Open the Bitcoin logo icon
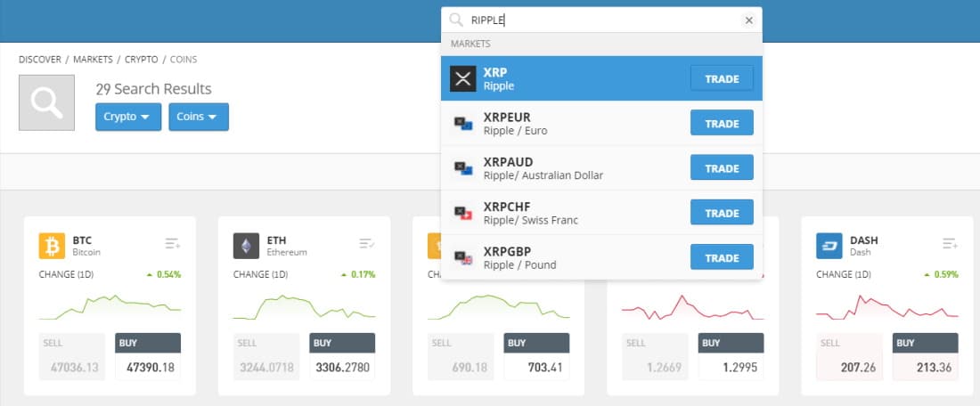 pyautogui.click(x=52, y=246)
